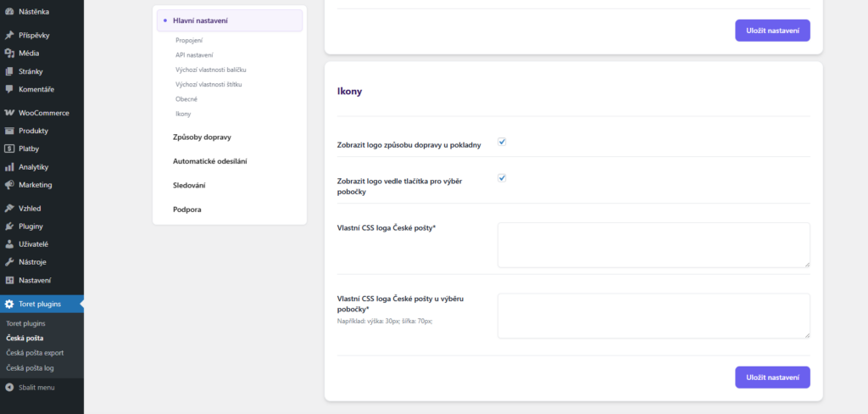Click the Pluginy plug icon
This screenshot has height=414, width=868.
9,226
